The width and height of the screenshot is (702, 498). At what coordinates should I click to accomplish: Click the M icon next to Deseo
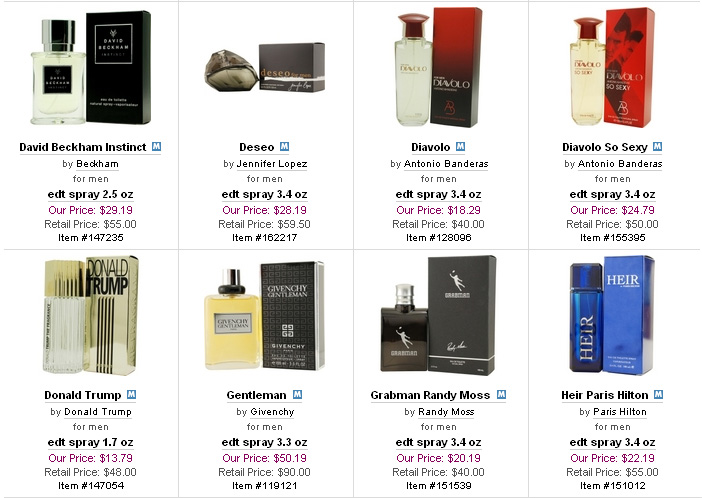click(x=284, y=146)
